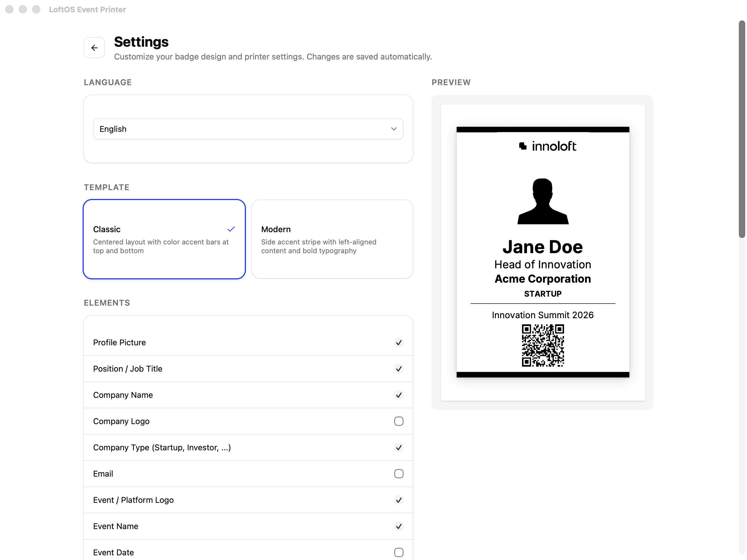Image resolution: width=747 pixels, height=560 pixels.
Task: Click the 'Profile Picture' row label
Action: pyautogui.click(x=120, y=343)
